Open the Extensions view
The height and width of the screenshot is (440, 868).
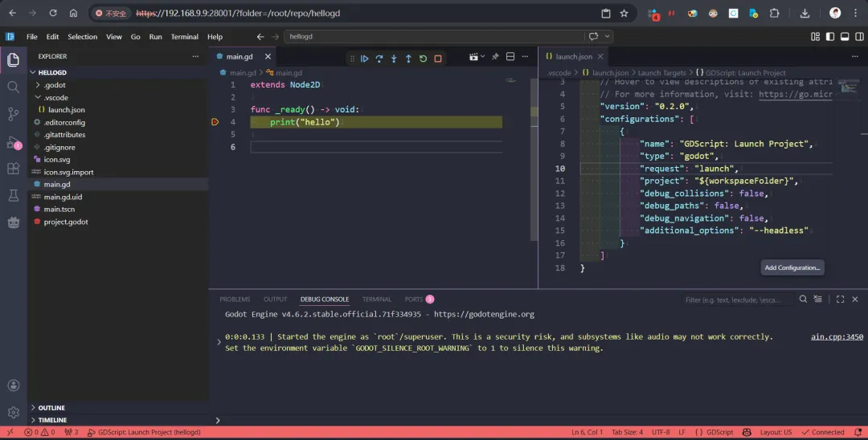[x=13, y=169]
